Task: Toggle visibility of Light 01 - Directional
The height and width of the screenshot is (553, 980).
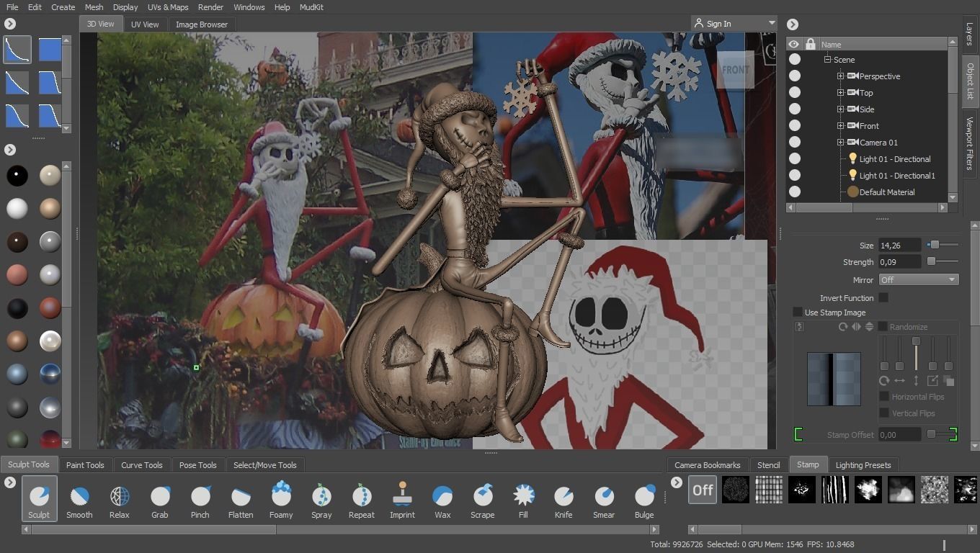Action: 794,158
